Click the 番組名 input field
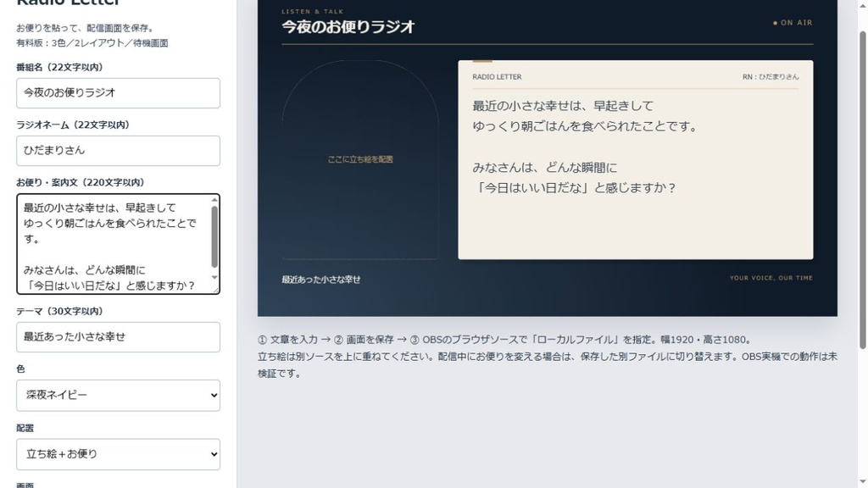 [118, 93]
